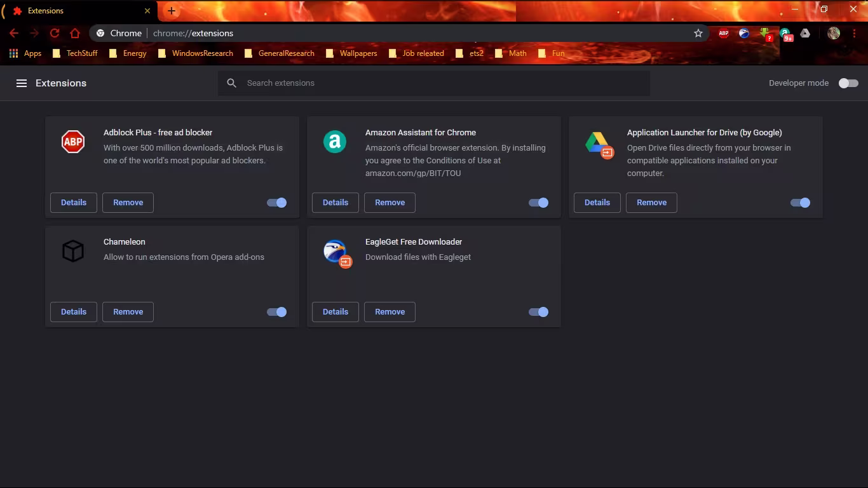The height and width of the screenshot is (488, 868).
Task: Remove Amazon Assistant for Chrome
Action: (390, 203)
